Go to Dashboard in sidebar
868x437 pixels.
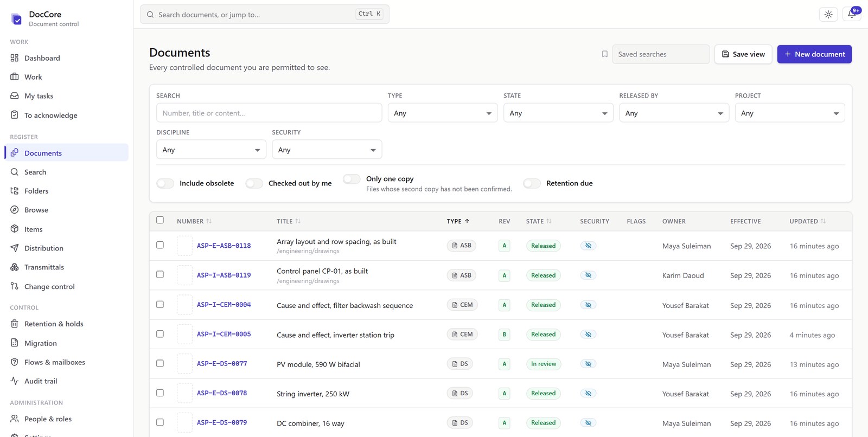[x=66, y=58]
